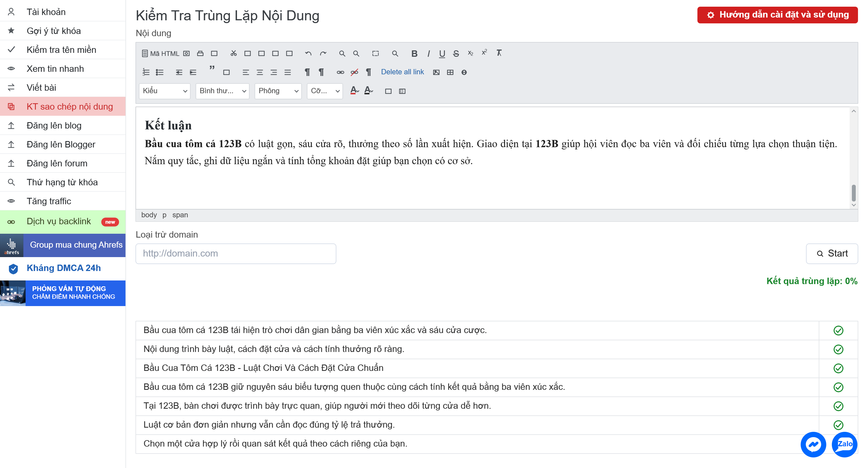Open Dịch vụ backlink in the sidebar
868x468 pixels.
[63, 222]
